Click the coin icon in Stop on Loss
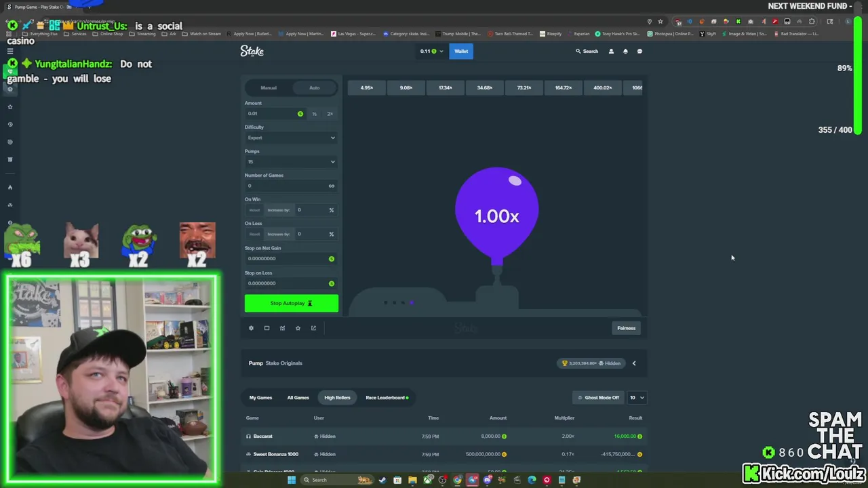This screenshot has width=868, height=488. click(332, 283)
